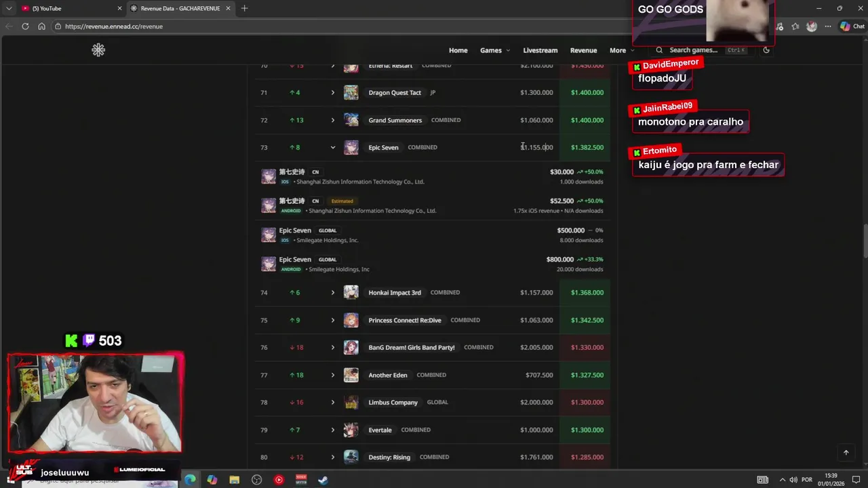
Task: Click the Another Eden game icon
Action: (351, 375)
